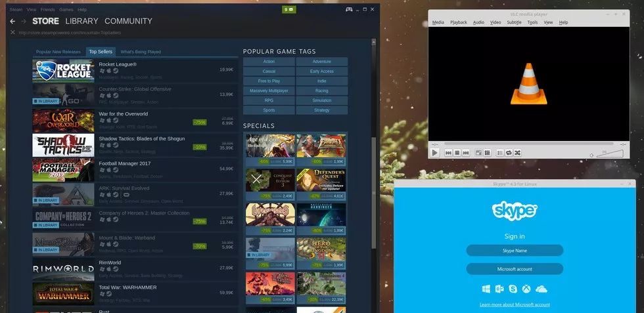Stop playback in VLC
Image resolution: width=644 pixels, height=313 pixels.
tap(457, 153)
